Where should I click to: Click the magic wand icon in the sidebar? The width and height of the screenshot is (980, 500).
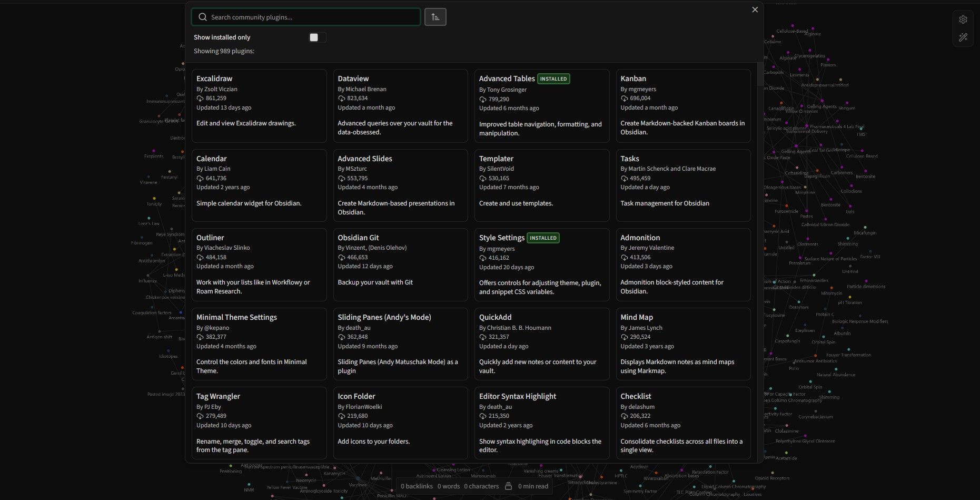(x=963, y=37)
